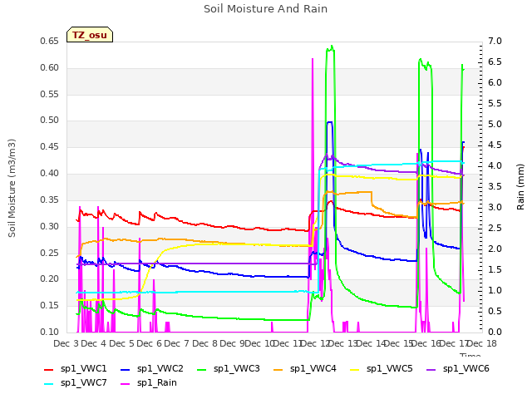The width and height of the screenshot is (532, 399).
Task: Click the 0.60 left axis tick label
Action: click(x=50, y=67)
